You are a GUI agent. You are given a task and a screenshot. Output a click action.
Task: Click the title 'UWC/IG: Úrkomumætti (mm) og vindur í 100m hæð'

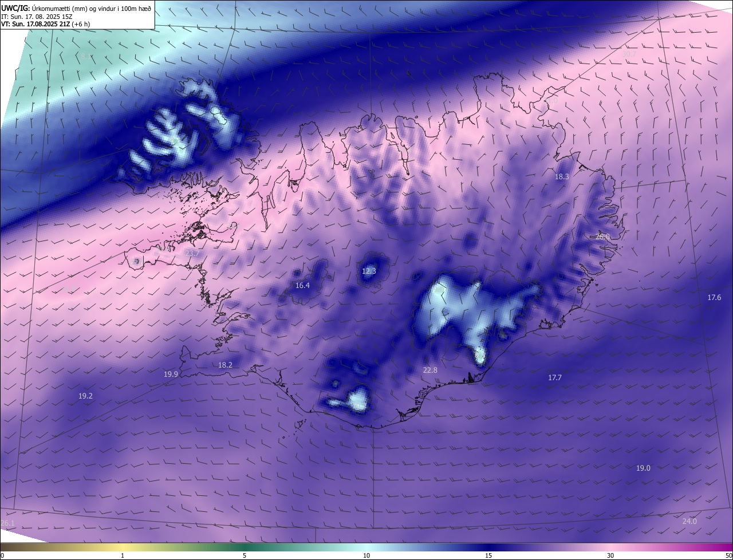pyautogui.click(x=76, y=7)
